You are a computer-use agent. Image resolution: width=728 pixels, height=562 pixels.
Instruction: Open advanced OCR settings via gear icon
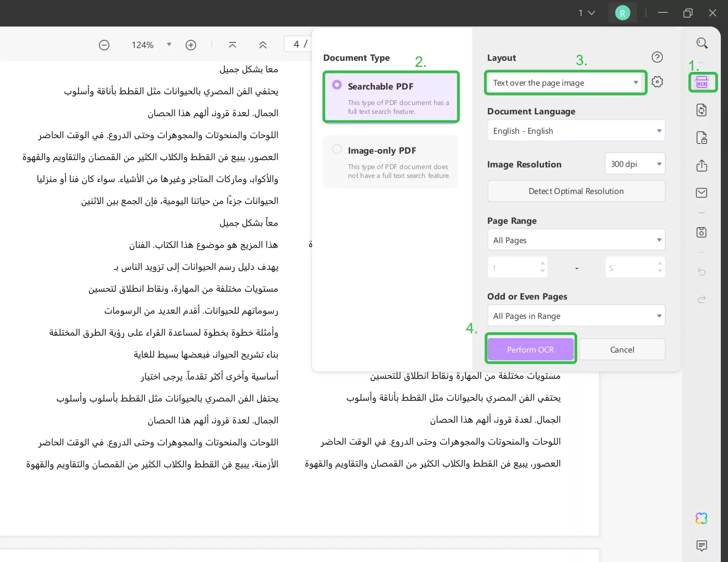coord(657,81)
